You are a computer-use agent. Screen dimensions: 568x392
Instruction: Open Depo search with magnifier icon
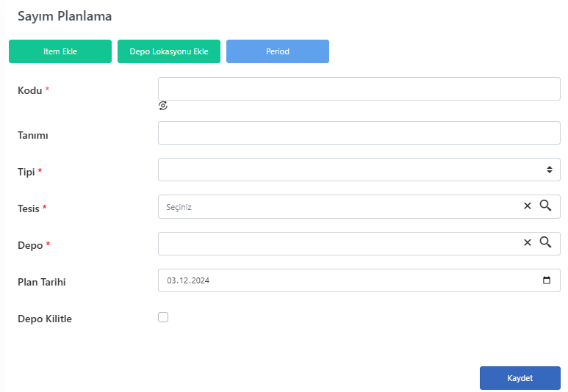click(x=545, y=242)
